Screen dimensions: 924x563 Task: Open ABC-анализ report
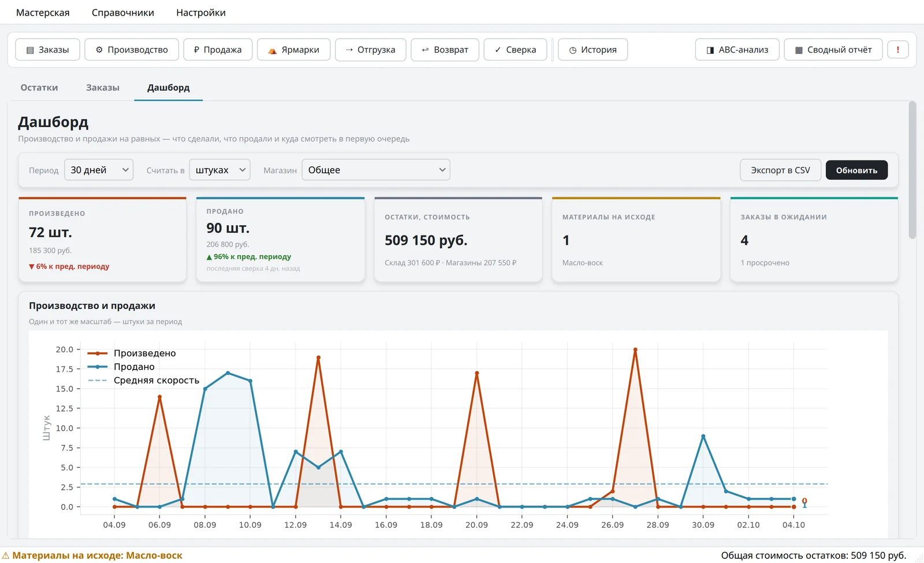click(x=737, y=50)
